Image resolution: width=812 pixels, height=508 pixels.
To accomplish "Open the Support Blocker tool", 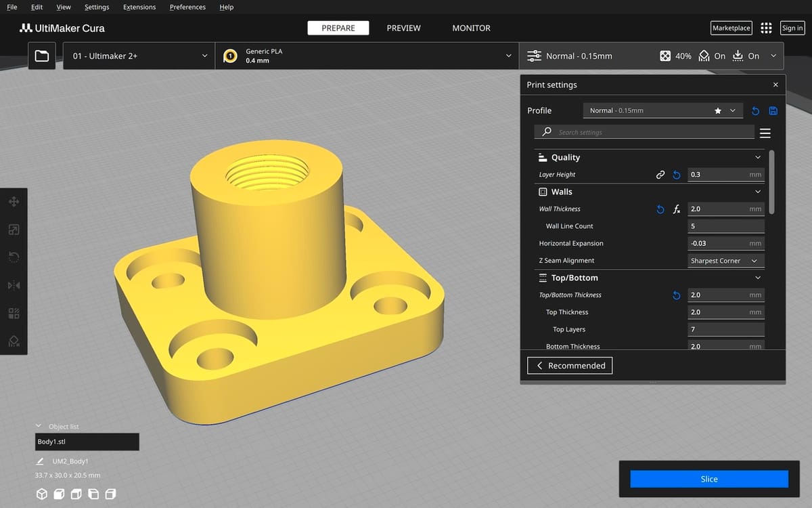I will tap(14, 341).
